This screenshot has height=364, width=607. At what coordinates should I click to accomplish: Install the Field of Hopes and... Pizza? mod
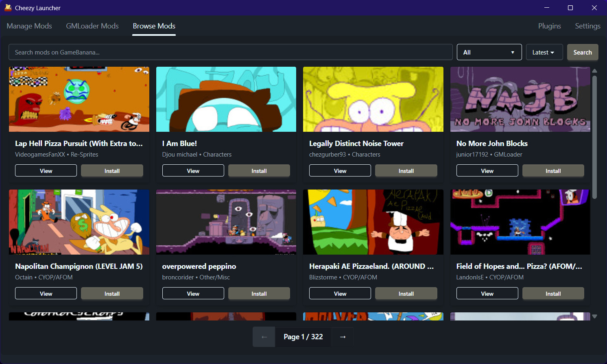pyautogui.click(x=553, y=294)
